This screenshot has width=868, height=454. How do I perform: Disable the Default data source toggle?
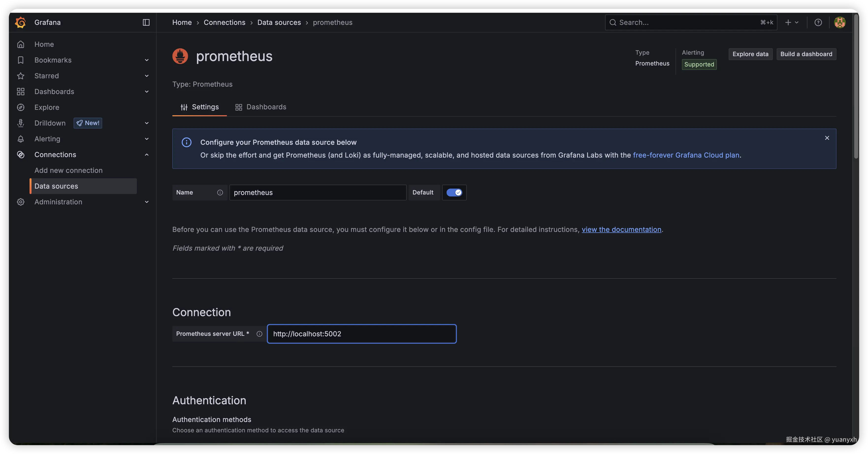pos(454,193)
